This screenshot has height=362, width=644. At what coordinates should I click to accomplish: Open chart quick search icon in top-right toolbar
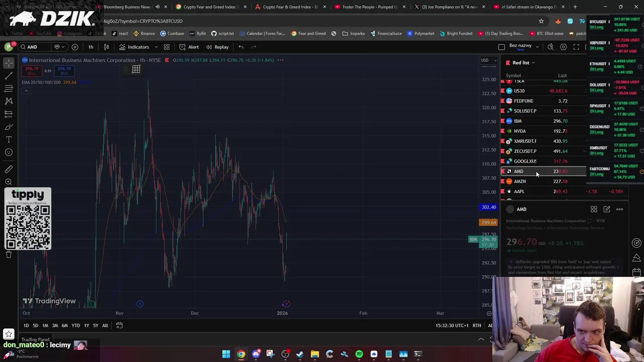[x=550, y=47]
